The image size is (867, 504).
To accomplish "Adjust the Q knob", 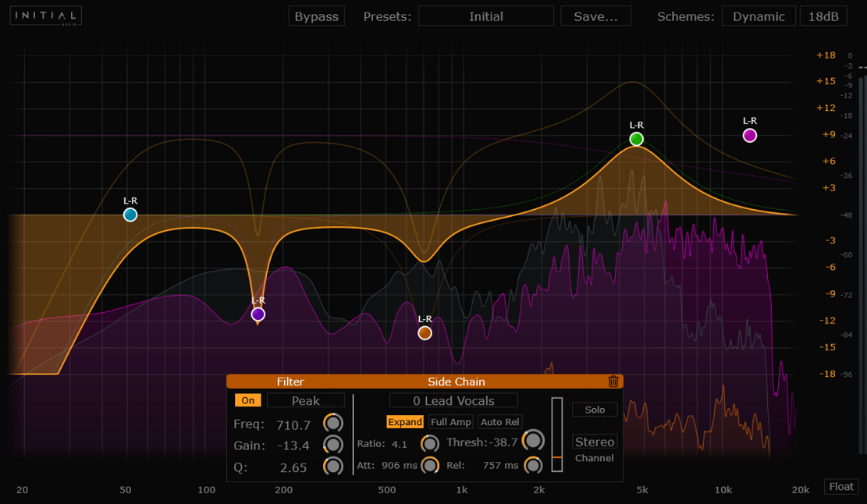I will 333,467.
